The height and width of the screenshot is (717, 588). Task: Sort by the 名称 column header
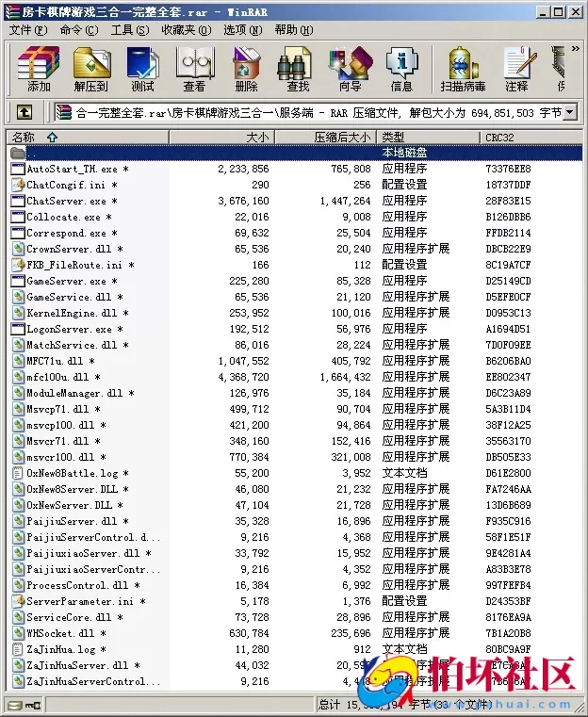click(88, 138)
